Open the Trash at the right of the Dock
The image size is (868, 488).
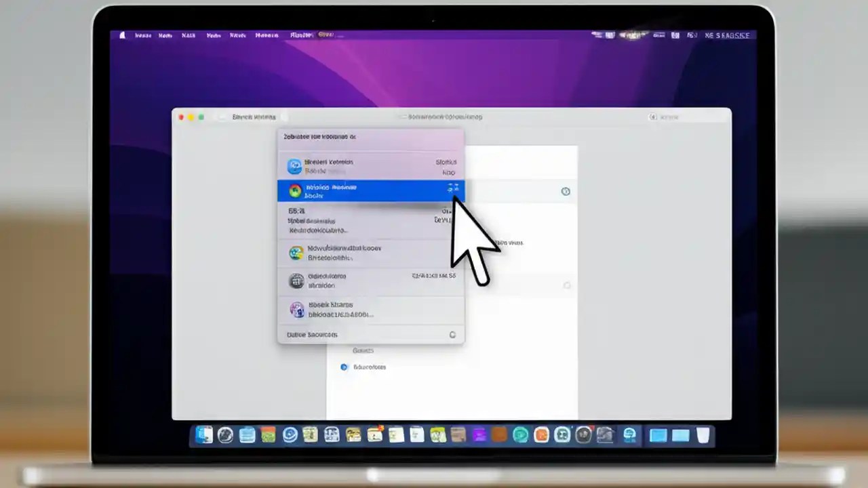click(703, 436)
